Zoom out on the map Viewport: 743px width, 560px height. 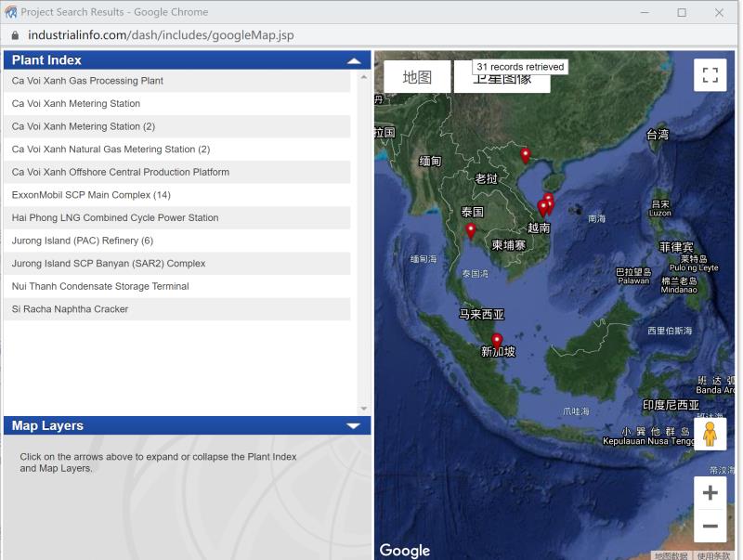pyautogui.click(x=710, y=526)
